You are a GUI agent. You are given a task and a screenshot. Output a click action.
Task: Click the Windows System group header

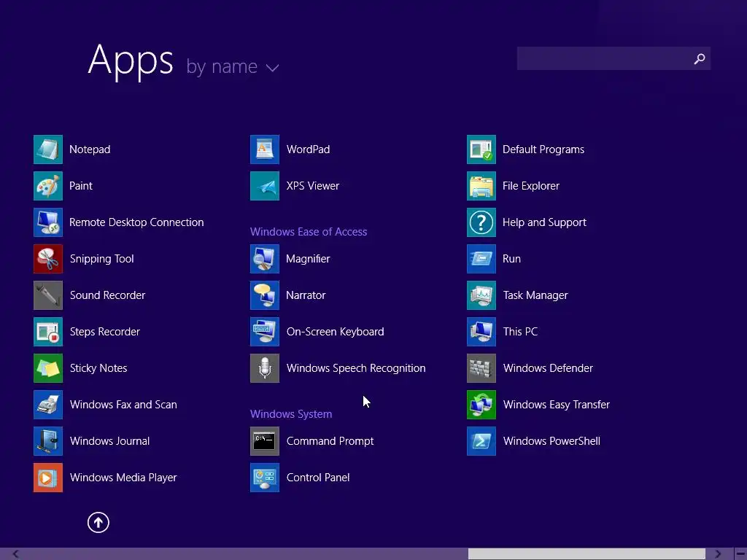291,414
